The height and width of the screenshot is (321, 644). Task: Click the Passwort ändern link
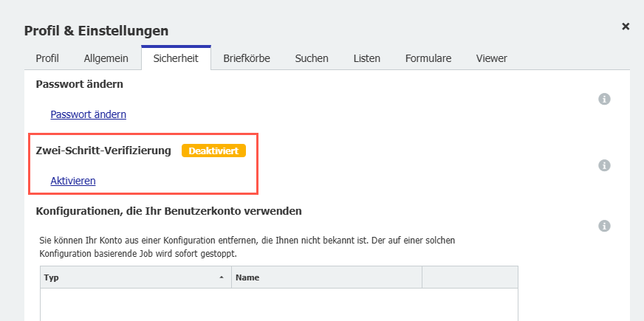[x=88, y=114]
